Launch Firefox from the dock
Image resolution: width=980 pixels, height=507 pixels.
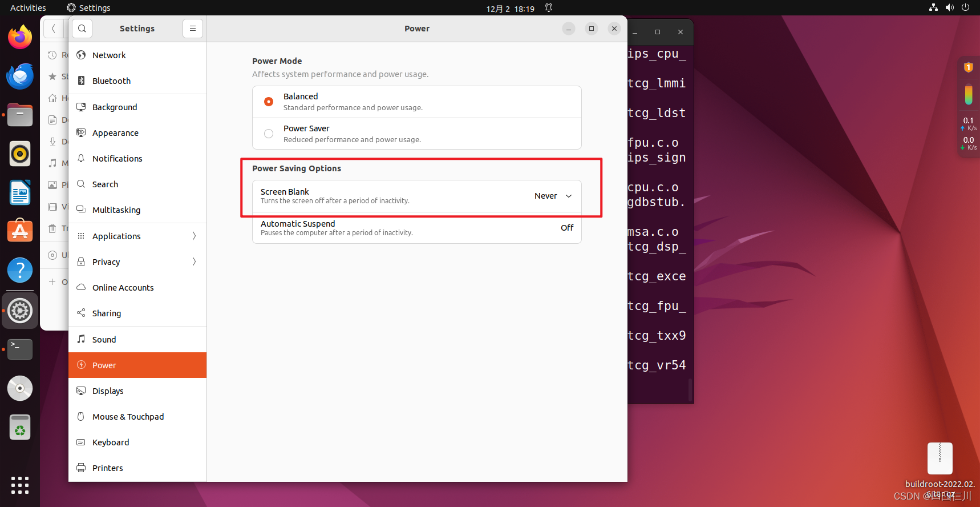click(20, 37)
